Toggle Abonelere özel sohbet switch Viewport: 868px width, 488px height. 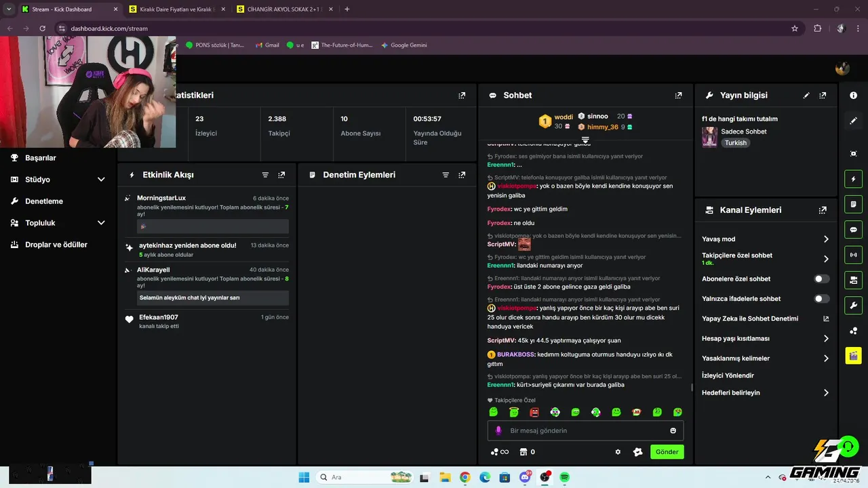(821, 279)
